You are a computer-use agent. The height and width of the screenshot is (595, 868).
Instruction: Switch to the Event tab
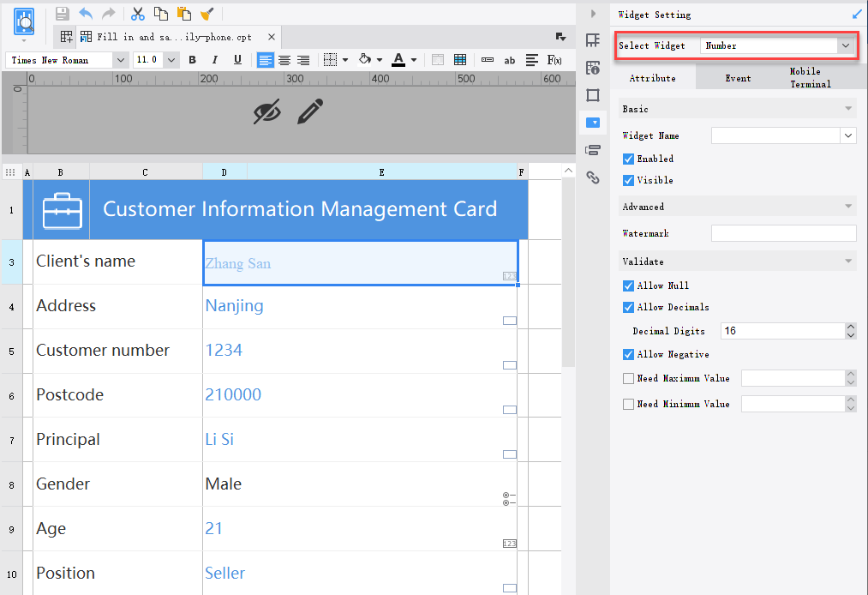tap(738, 78)
